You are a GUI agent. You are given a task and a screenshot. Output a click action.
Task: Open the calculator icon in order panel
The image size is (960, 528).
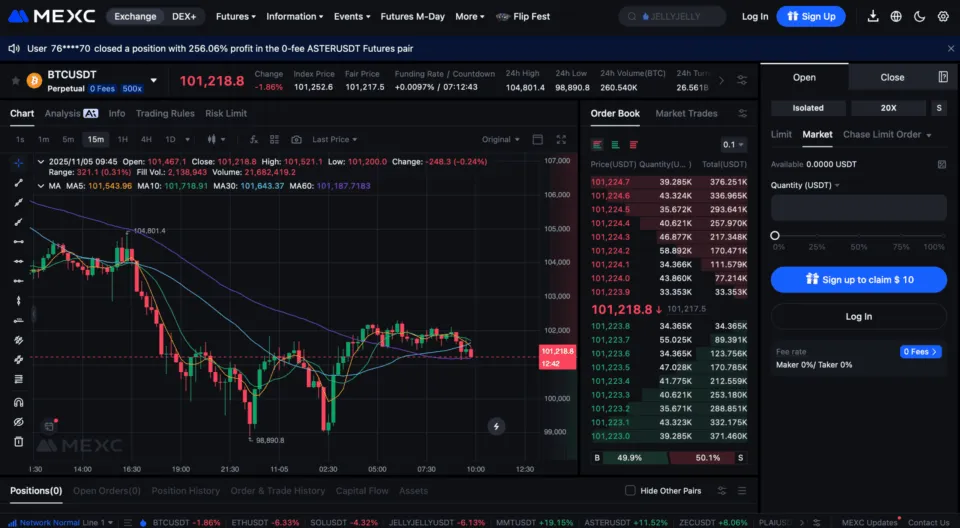coord(943,77)
